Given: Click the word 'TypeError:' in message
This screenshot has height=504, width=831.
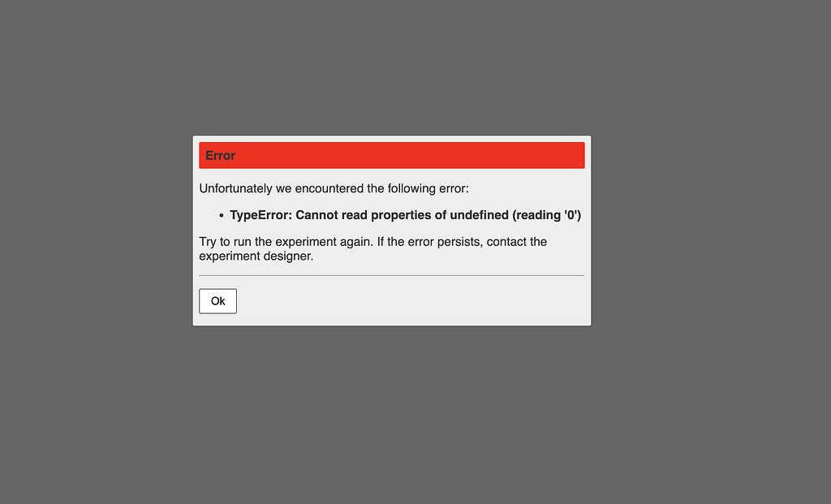Looking at the screenshot, I should [260, 215].
